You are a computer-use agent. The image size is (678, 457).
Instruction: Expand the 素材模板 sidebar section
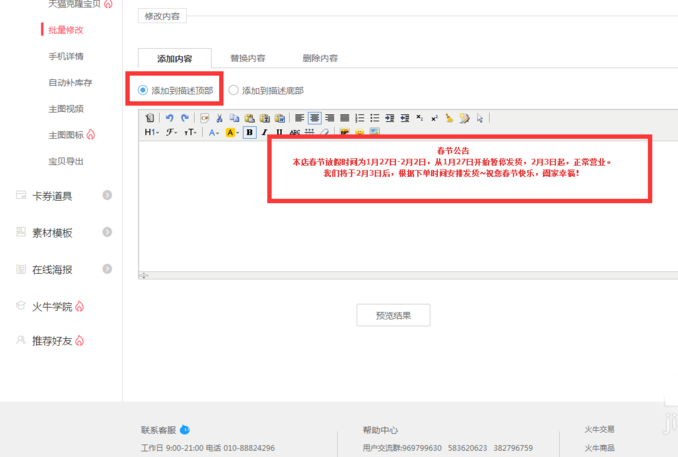point(52,232)
